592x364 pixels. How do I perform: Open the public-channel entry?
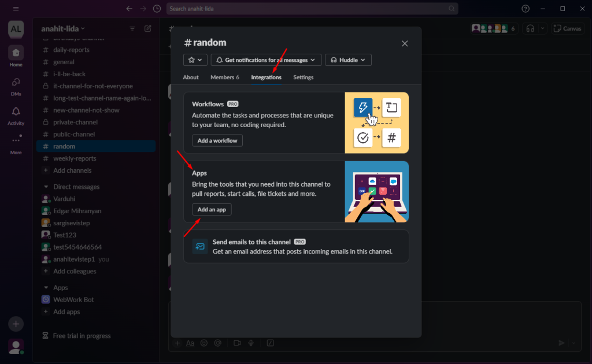click(96, 134)
